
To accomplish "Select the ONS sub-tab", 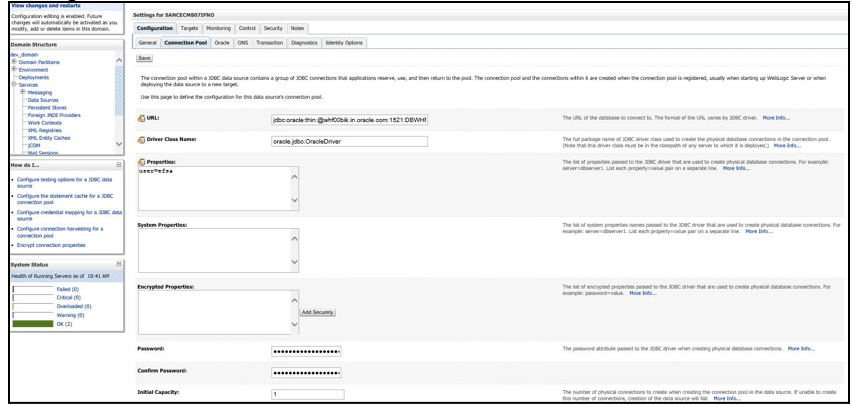I will (242, 42).
